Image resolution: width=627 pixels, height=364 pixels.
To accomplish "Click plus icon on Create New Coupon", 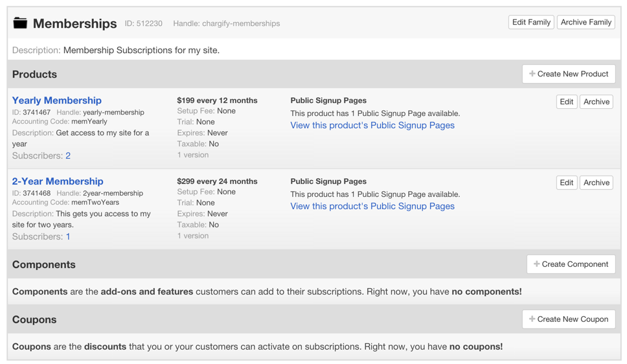I will [x=532, y=319].
